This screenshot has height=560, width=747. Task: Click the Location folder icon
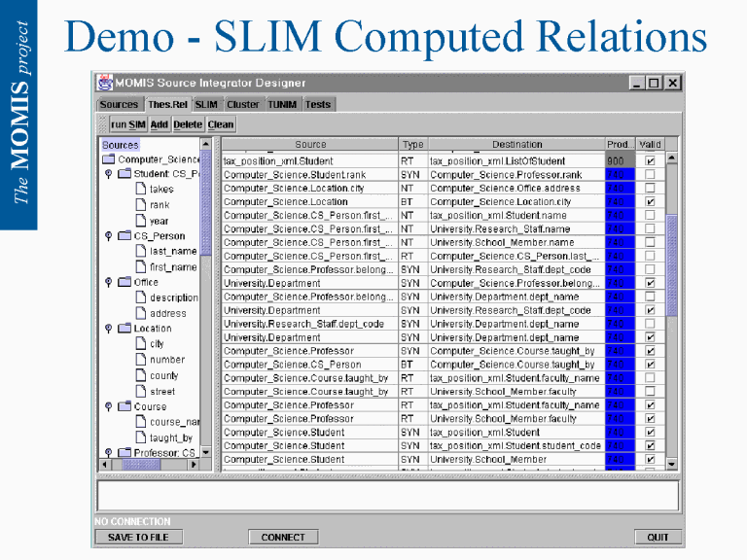point(124,329)
